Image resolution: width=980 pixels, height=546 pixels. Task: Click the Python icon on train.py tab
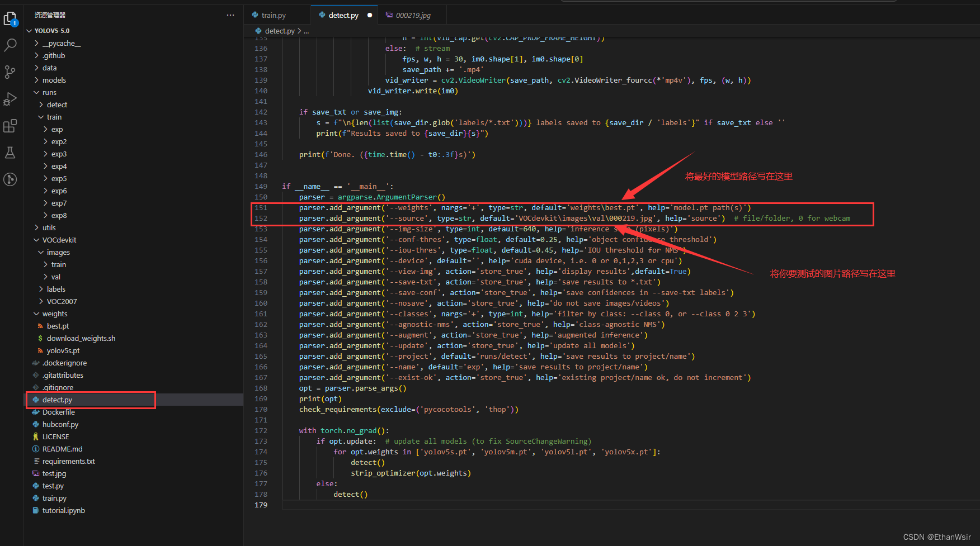[x=255, y=15]
